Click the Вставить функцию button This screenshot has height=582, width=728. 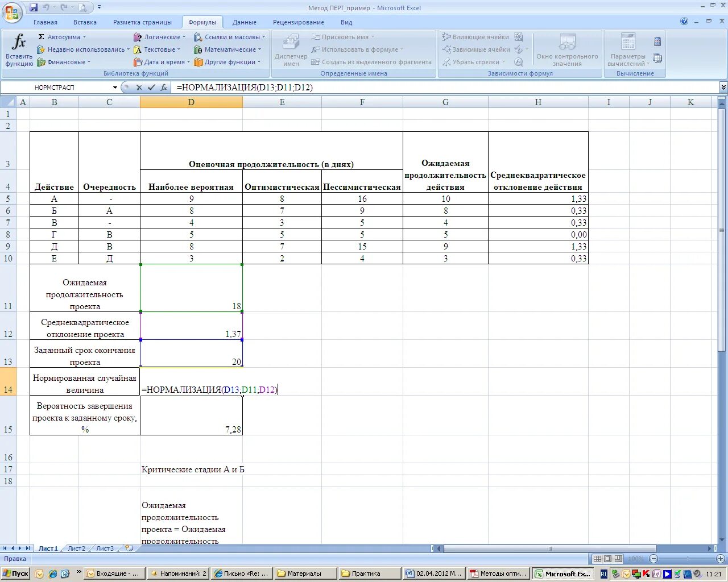(x=19, y=51)
